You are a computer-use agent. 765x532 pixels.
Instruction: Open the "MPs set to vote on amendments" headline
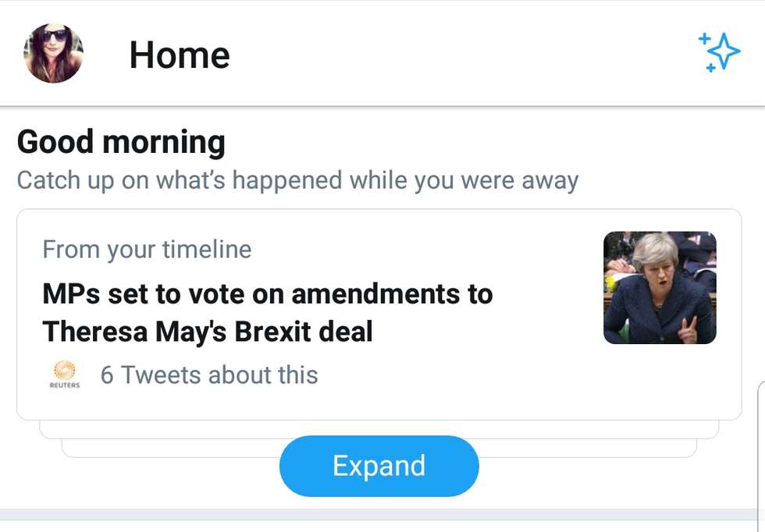pyautogui.click(x=267, y=294)
